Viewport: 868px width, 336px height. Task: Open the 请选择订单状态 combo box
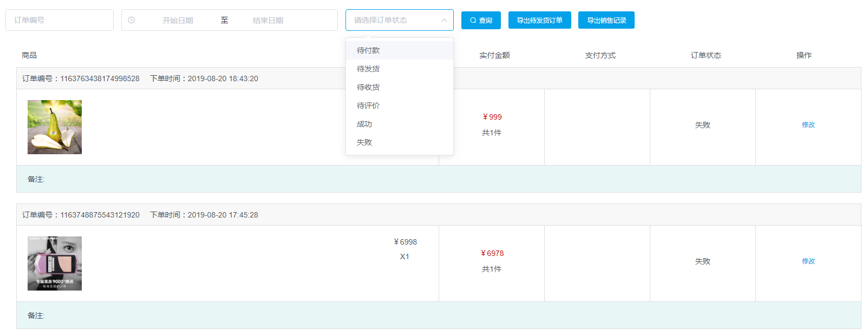[x=393, y=20]
